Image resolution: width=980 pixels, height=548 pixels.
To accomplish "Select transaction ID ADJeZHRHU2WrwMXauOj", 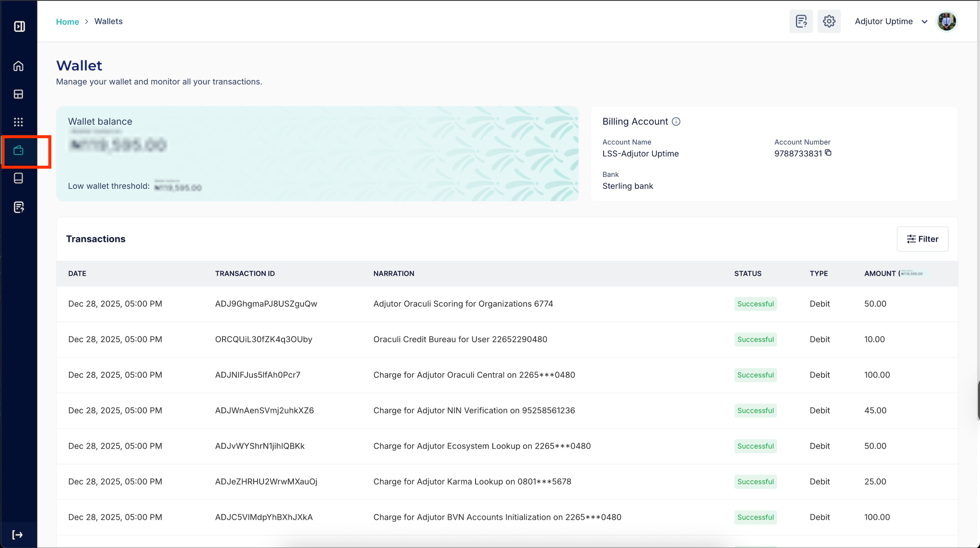I will 266,481.
